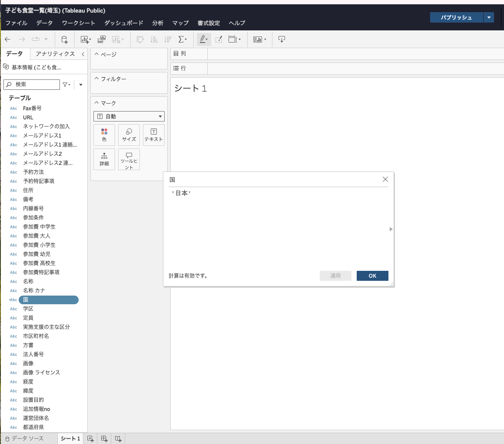Open the ワークシート menu
Screen dimensions: 504x444
point(79,23)
